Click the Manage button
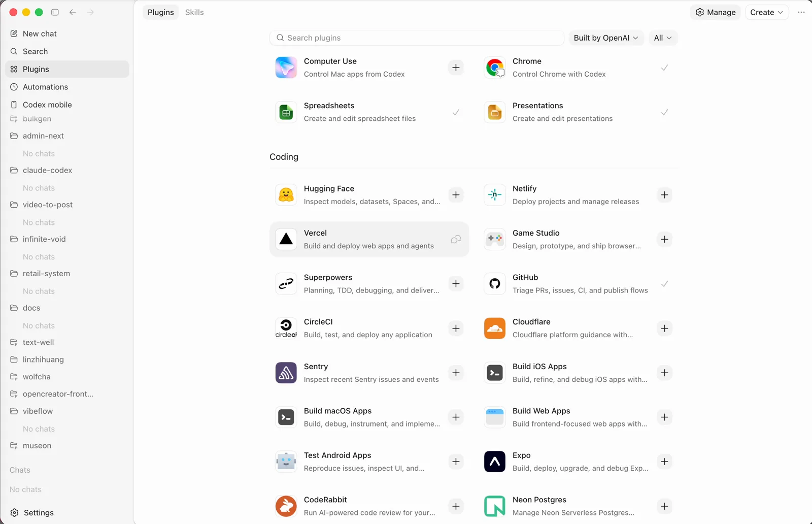This screenshot has width=812, height=524. pos(716,12)
